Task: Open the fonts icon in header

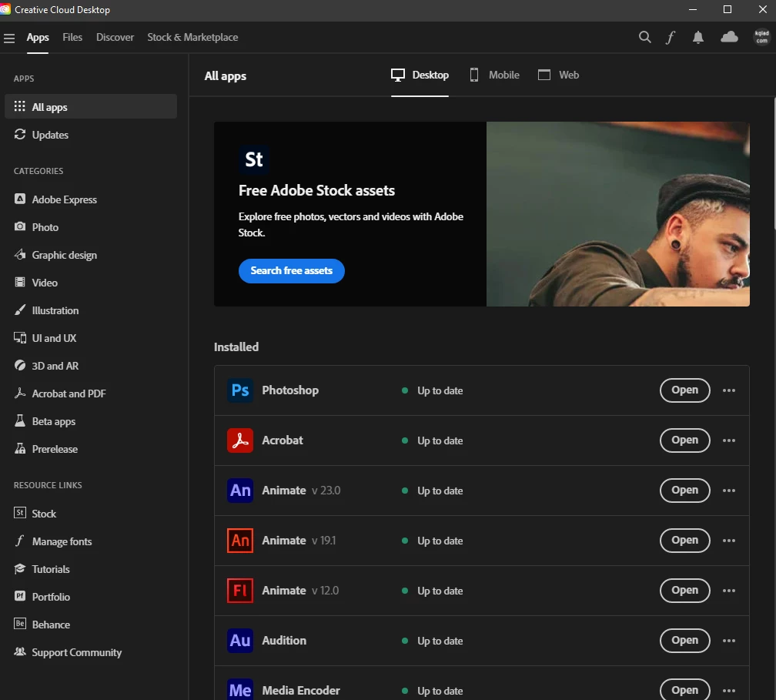Action: click(x=670, y=37)
